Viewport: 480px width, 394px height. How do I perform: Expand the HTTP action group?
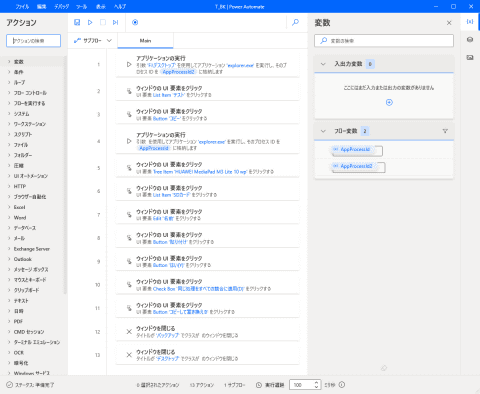click(x=9, y=186)
